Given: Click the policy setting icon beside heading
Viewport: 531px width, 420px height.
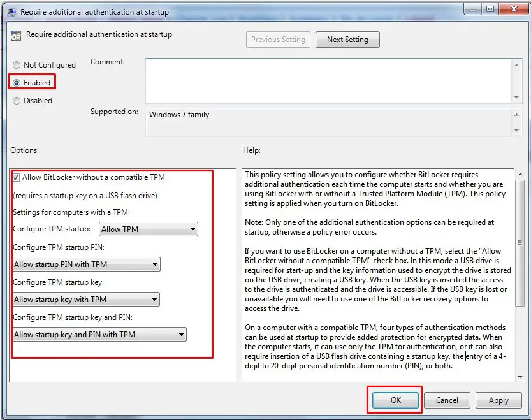Looking at the screenshot, I should (15, 35).
